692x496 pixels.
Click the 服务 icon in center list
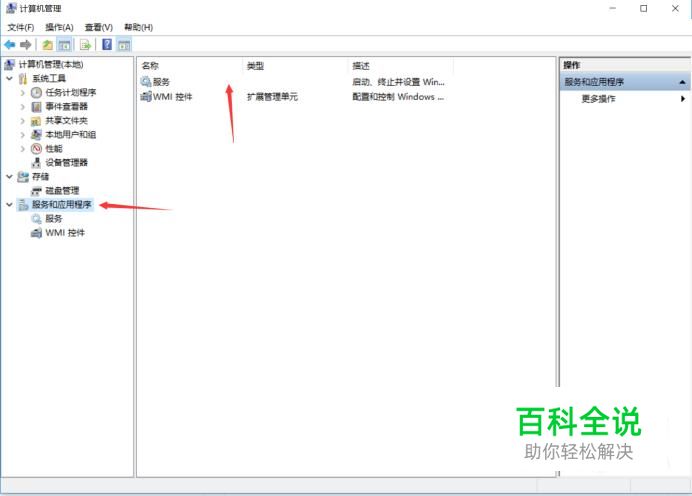click(146, 82)
